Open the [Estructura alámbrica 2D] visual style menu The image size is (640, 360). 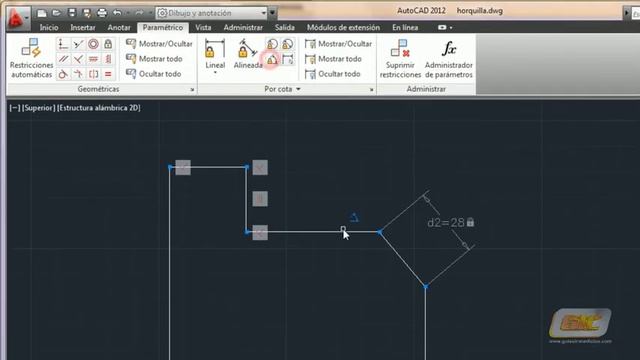pyautogui.click(x=98, y=108)
